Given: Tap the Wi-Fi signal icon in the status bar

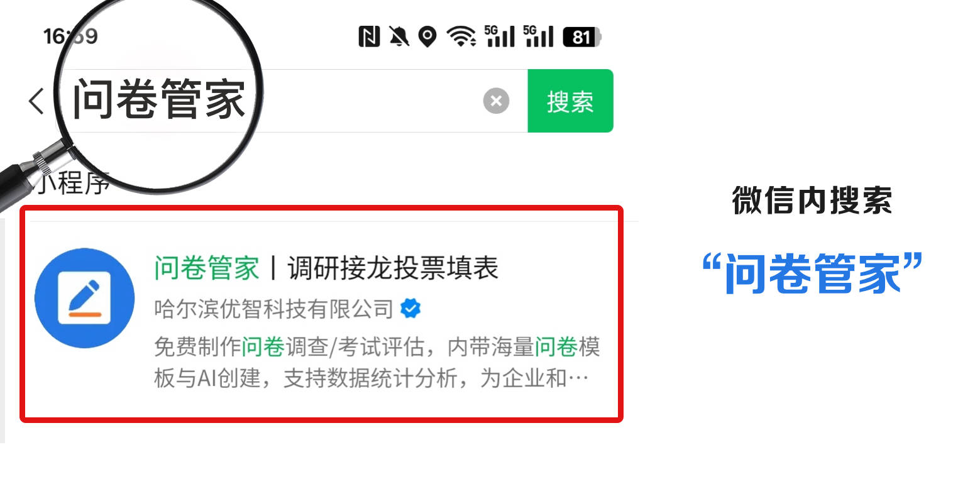Looking at the screenshot, I should point(461,37).
